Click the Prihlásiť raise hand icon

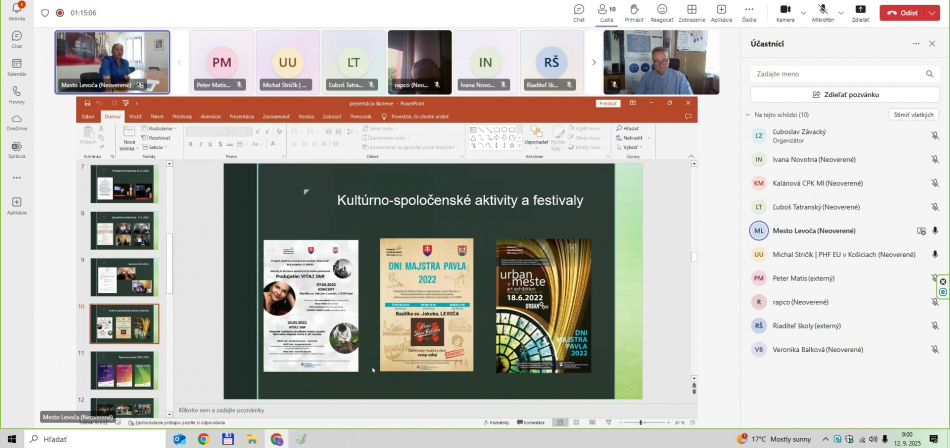pyautogui.click(x=634, y=11)
